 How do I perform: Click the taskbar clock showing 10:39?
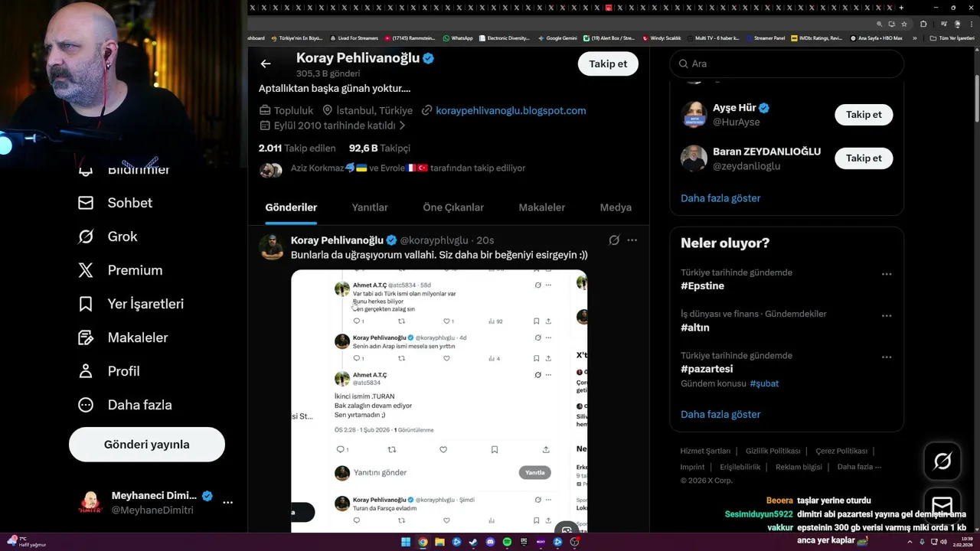(964, 543)
